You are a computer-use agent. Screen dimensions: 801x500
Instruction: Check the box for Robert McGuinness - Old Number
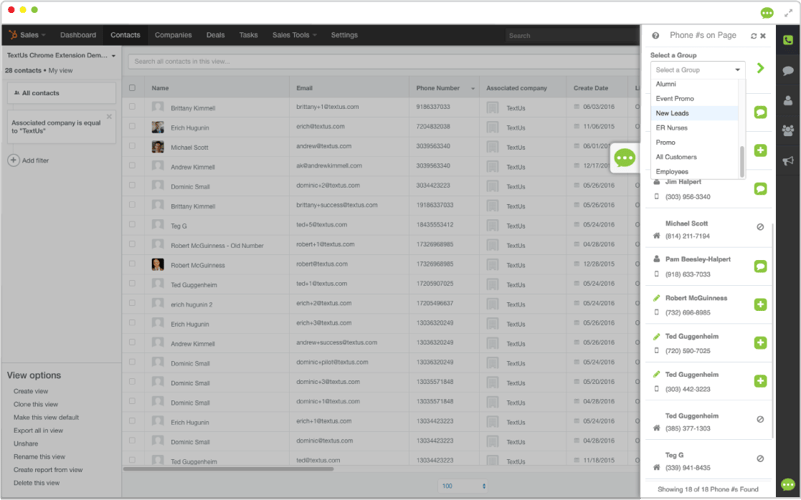[132, 244]
